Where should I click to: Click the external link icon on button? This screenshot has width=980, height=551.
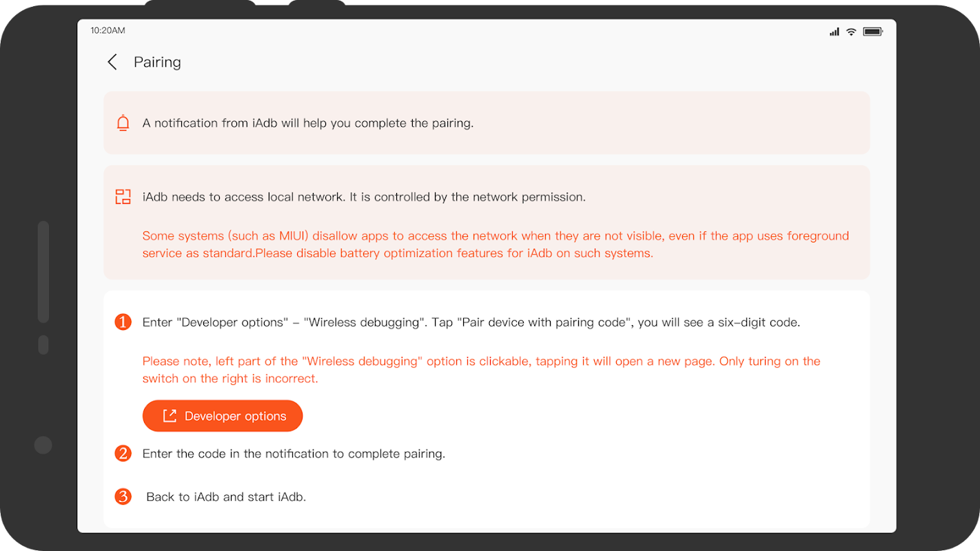click(170, 416)
